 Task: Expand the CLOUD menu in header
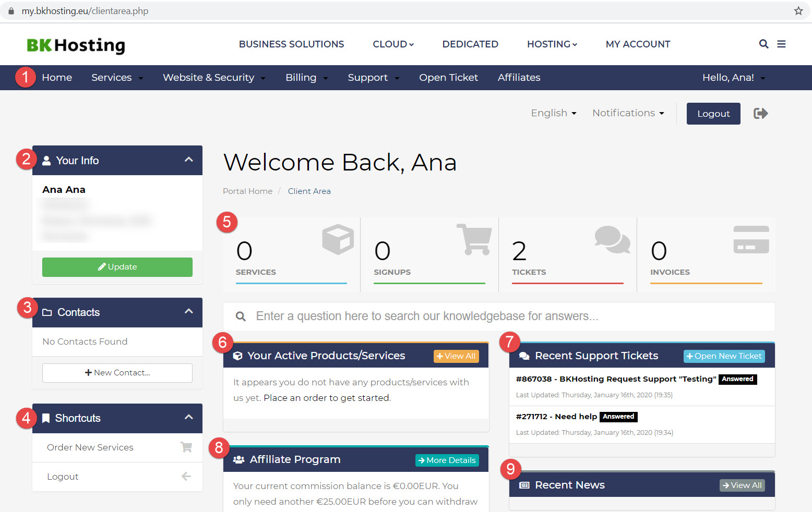point(393,44)
